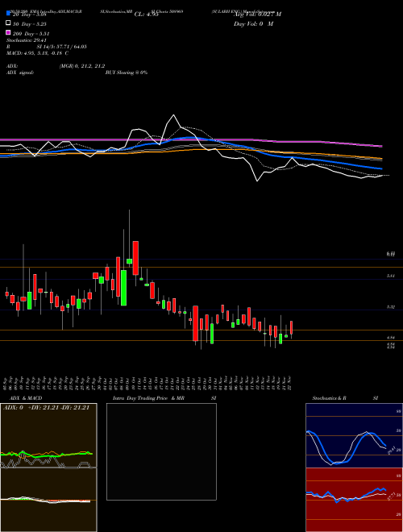Click the 'MACD: 4.95, 5.13, -0.18 C' readout

37,53
